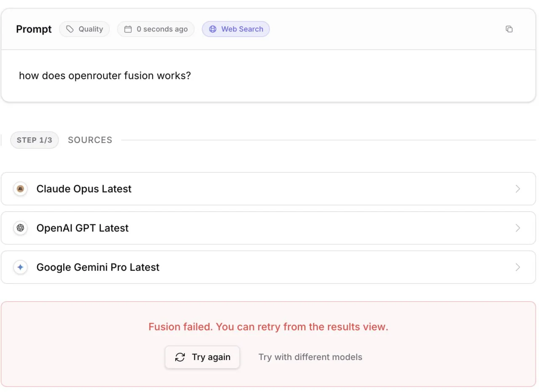Toggle the Web Search pill
539x392 pixels.
pos(236,29)
